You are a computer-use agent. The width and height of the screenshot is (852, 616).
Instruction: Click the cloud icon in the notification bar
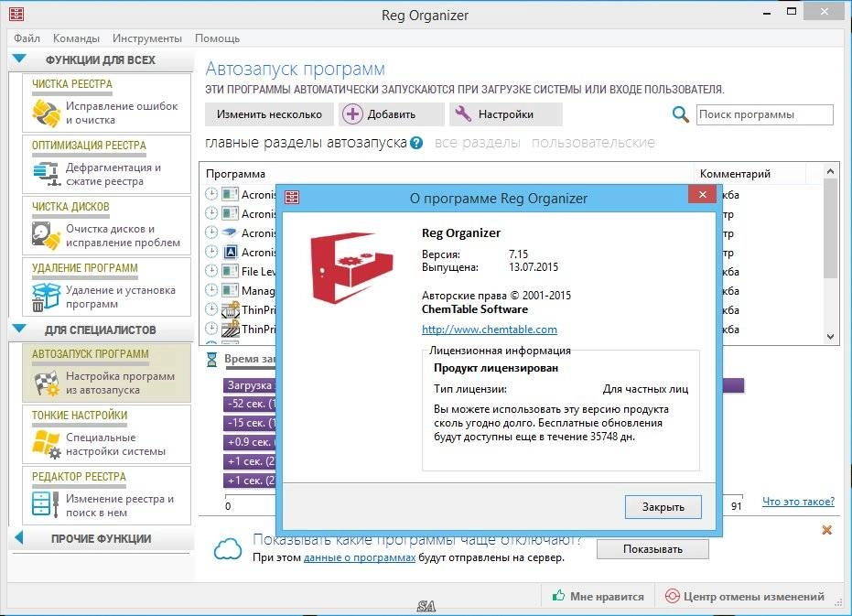[228, 549]
